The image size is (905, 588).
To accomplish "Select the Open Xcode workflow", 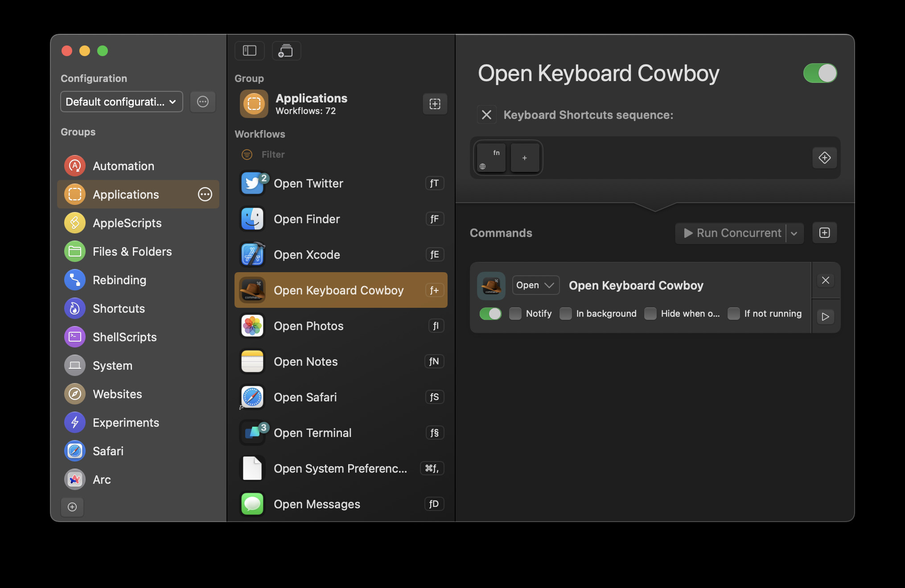I will pos(341,255).
